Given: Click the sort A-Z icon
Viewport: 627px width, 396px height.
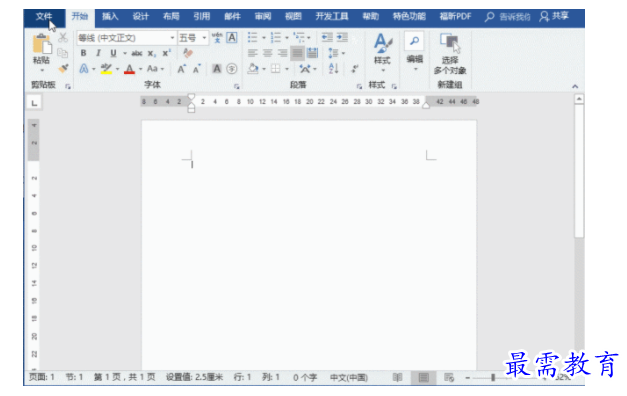Looking at the screenshot, I should coord(333,69).
